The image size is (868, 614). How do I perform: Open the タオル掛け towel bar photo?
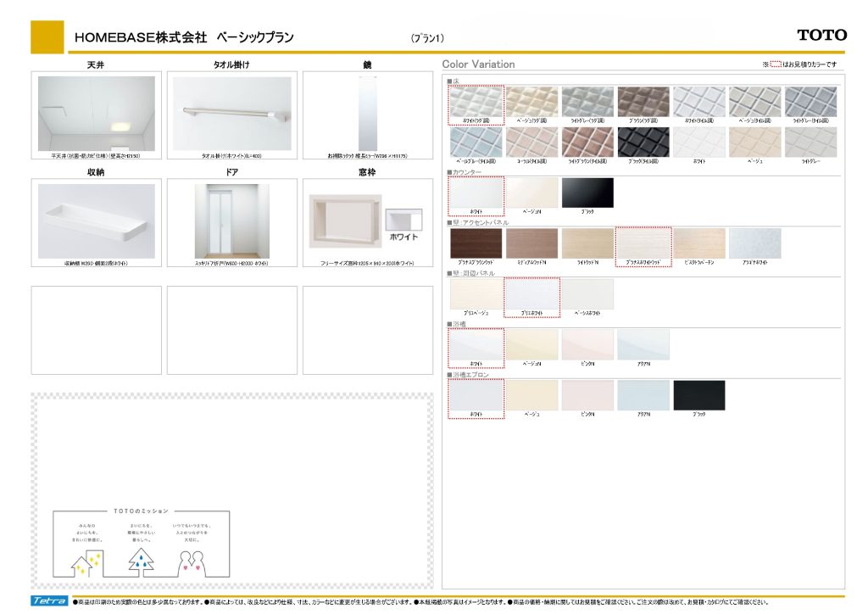(x=232, y=114)
